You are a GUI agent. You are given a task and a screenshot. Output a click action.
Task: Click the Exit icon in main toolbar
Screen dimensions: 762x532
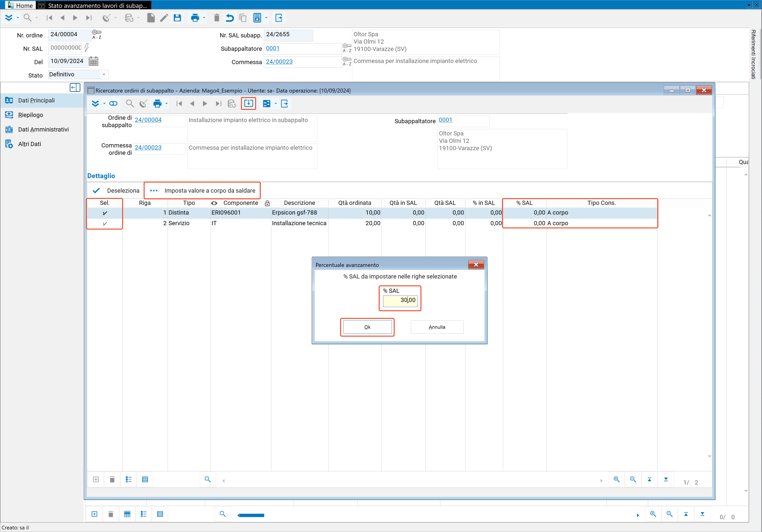tap(279, 18)
